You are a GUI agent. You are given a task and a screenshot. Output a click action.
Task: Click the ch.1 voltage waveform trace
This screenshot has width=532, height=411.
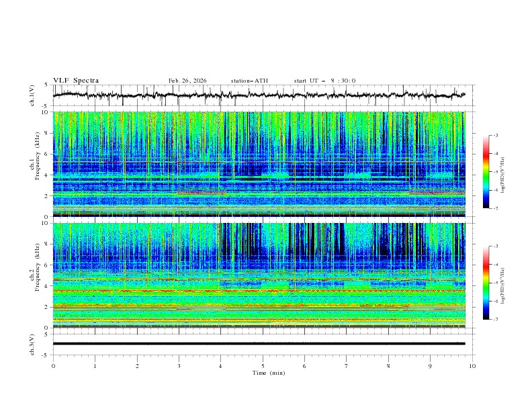(x=259, y=95)
